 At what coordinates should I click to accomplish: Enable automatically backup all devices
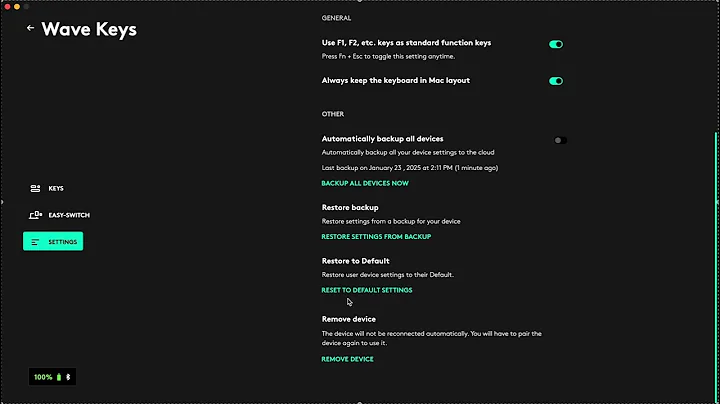coord(560,140)
